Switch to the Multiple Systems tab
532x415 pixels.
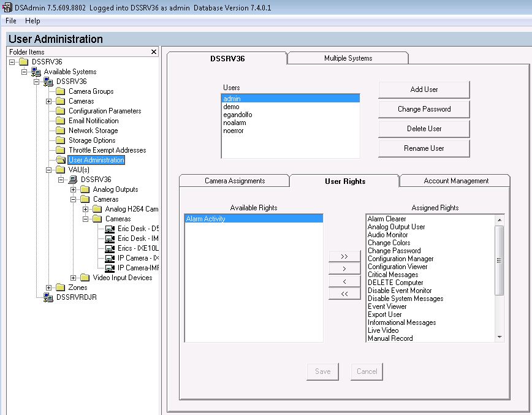[347, 56]
